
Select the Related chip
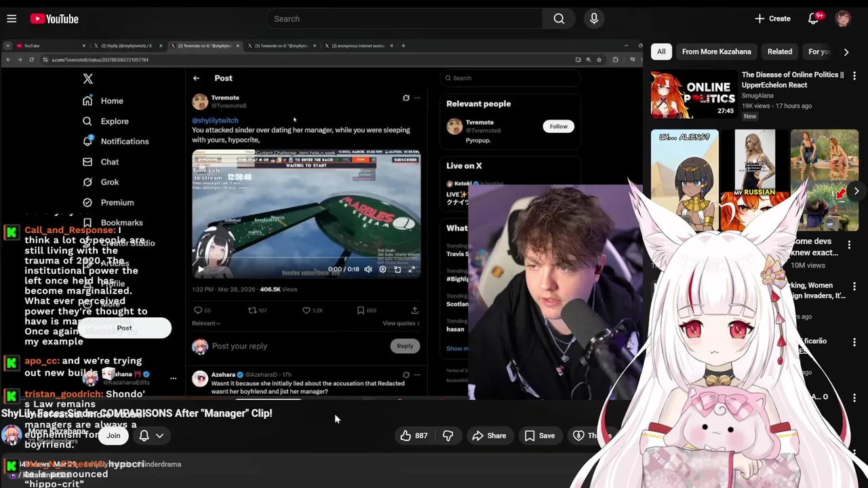click(779, 52)
